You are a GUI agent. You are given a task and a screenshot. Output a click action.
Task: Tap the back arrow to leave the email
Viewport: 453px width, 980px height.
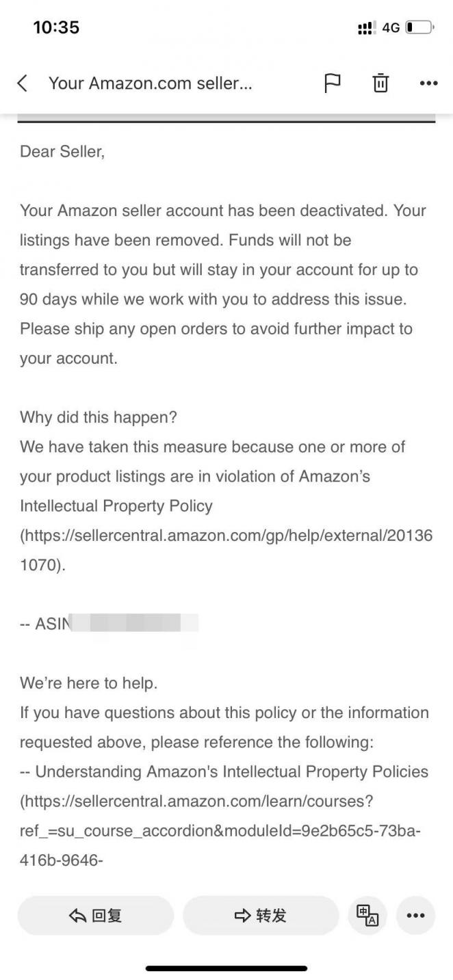(x=23, y=83)
